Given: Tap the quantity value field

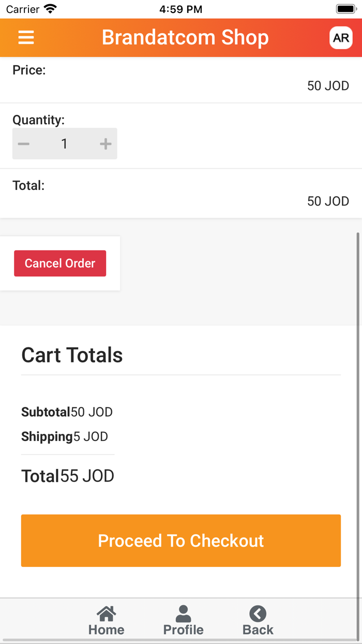Looking at the screenshot, I should (64, 143).
